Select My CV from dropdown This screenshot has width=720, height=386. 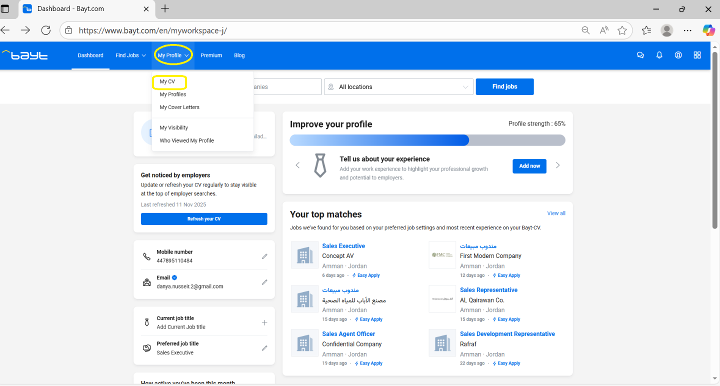coord(167,82)
